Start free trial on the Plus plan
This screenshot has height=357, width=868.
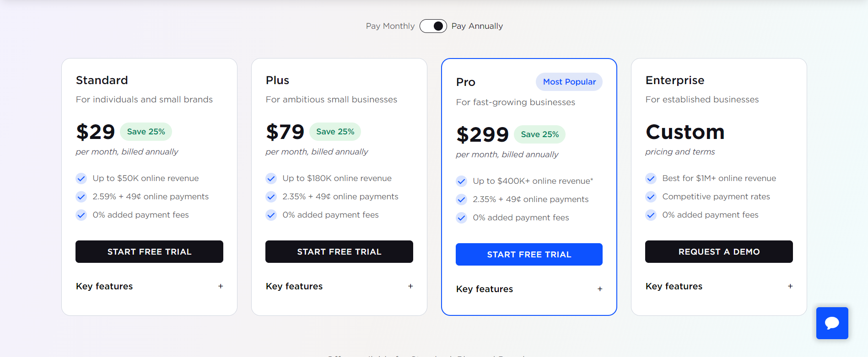pos(339,251)
